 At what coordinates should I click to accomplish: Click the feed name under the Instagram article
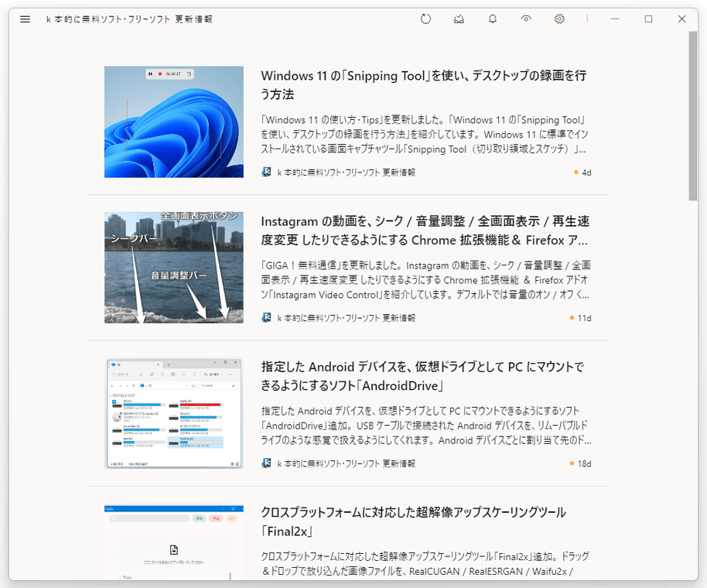(x=346, y=318)
